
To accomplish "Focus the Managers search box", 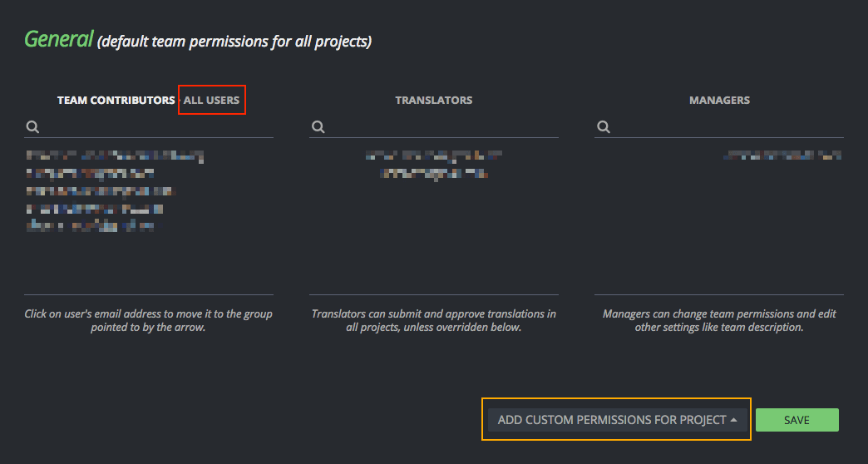I will [727, 127].
